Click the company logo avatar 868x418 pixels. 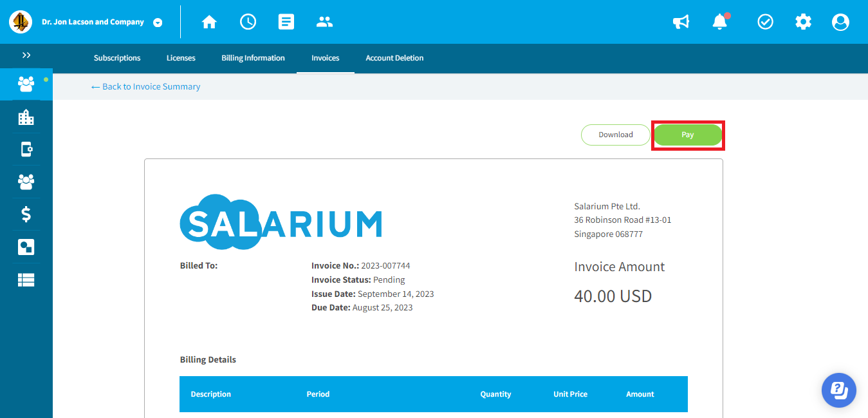21,22
